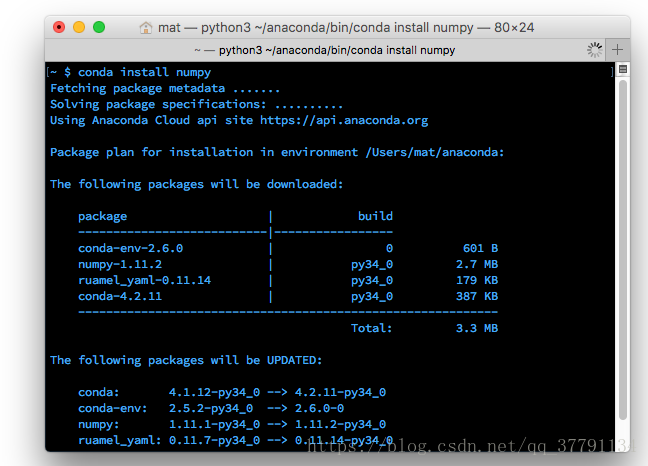This screenshot has width=648, height=466.
Task: Click the '1.11.1-py34_0' old numpy version
Action: (x=214, y=425)
